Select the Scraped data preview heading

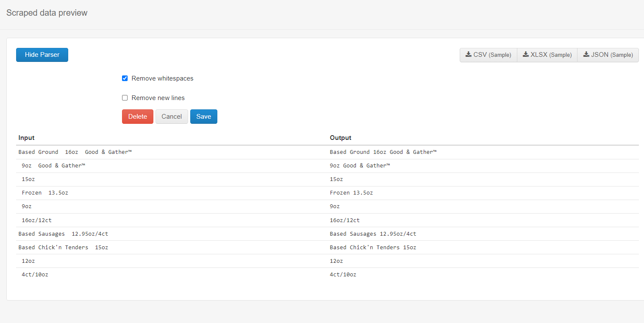[47, 13]
